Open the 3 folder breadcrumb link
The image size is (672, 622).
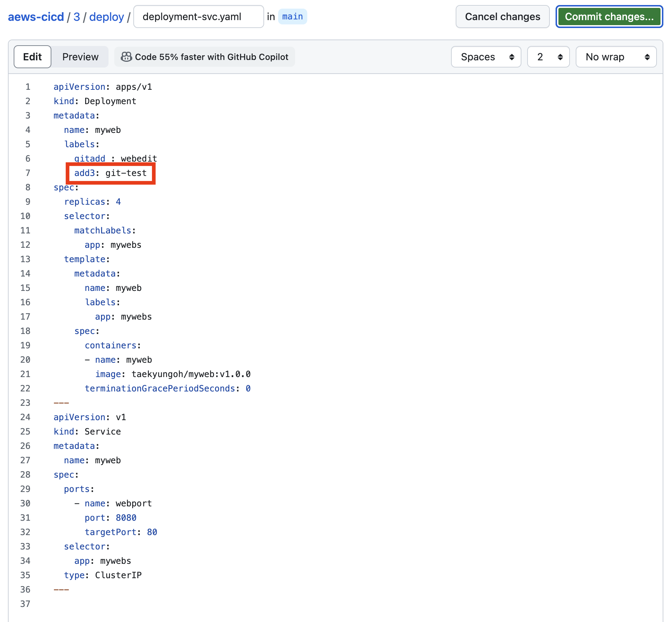(x=77, y=17)
